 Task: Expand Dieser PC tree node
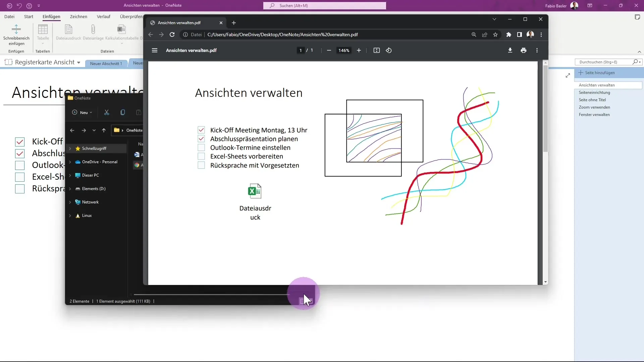(x=70, y=175)
